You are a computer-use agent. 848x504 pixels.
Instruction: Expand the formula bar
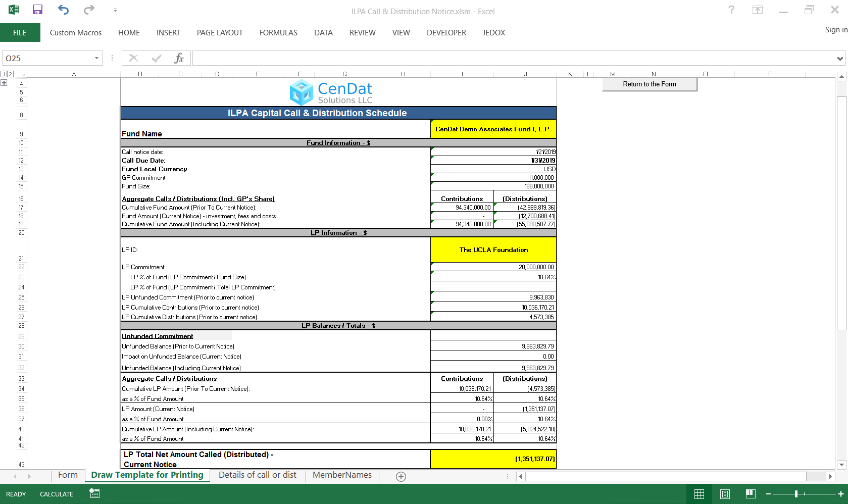tap(839, 59)
